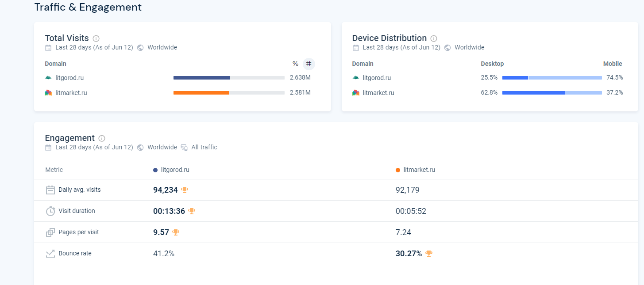Click the orange litmarket.ru visits bar
Image resolution: width=644 pixels, height=285 pixels.
tap(201, 93)
